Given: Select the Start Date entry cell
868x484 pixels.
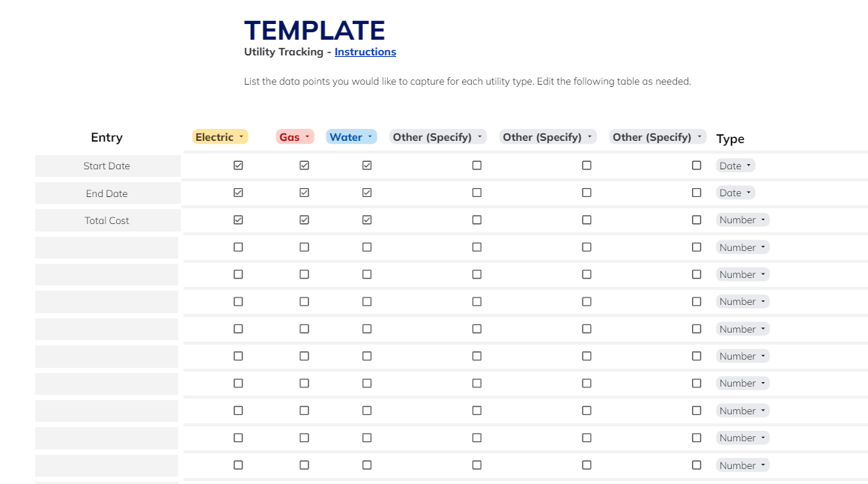Looking at the screenshot, I should pos(107,166).
